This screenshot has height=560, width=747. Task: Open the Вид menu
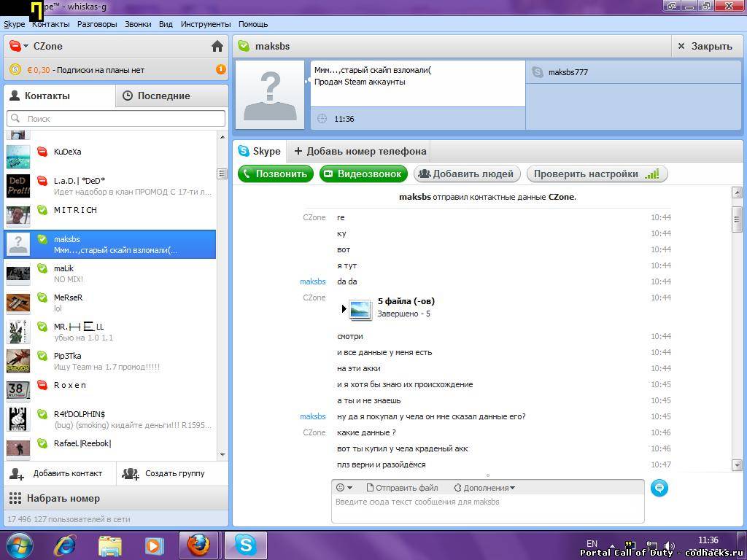[166, 24]
